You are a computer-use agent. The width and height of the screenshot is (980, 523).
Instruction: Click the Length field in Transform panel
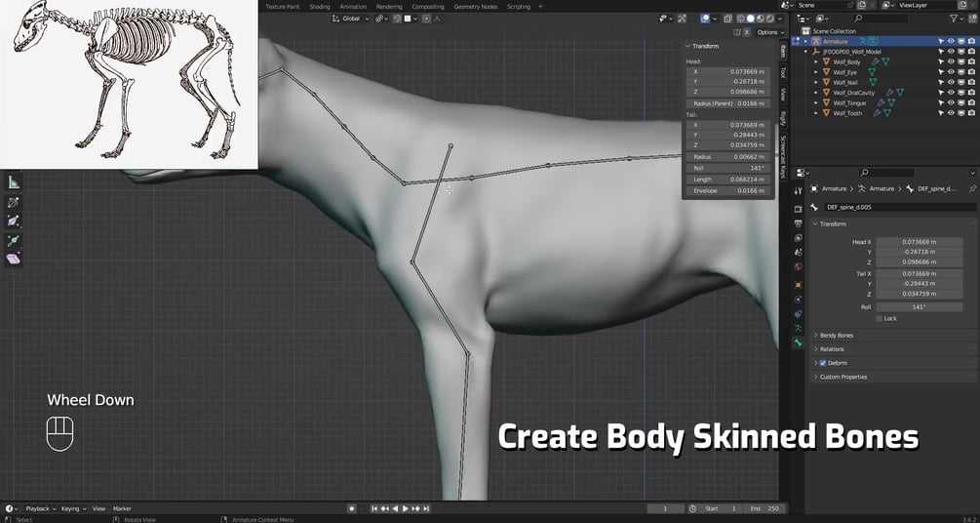click(728, 180)
